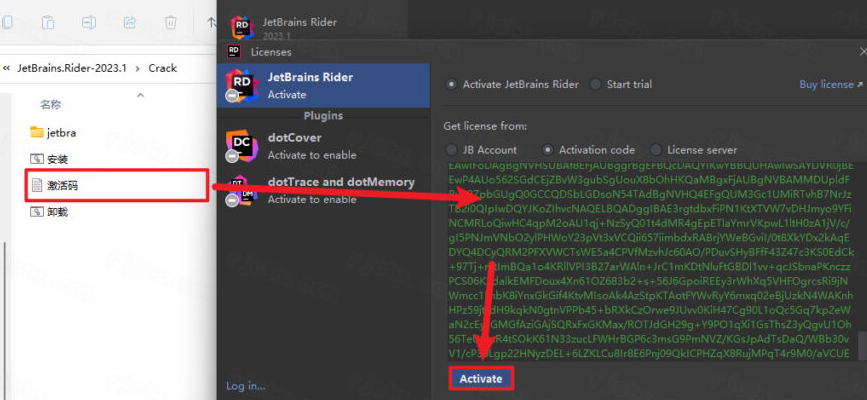Click the sort arrows icon in Explorer toolbar

click(x=211, y=22)
